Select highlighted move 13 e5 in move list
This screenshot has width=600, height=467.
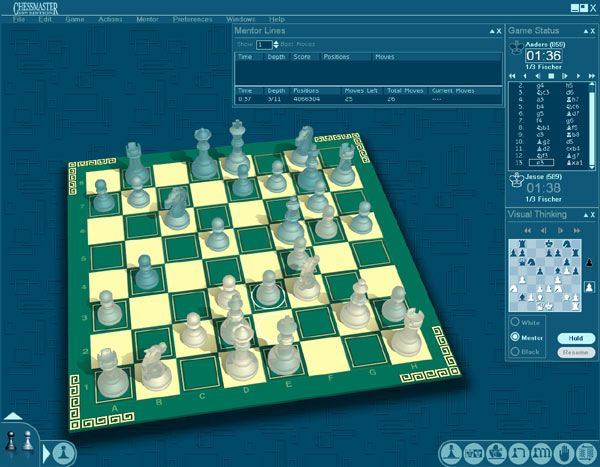pyautogui.click(x=541, y=163)
